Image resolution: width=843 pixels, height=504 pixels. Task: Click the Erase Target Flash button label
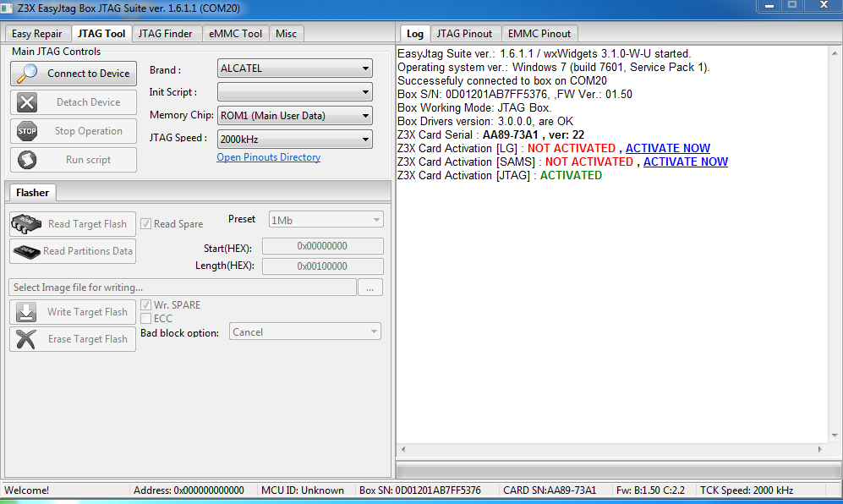88,339
